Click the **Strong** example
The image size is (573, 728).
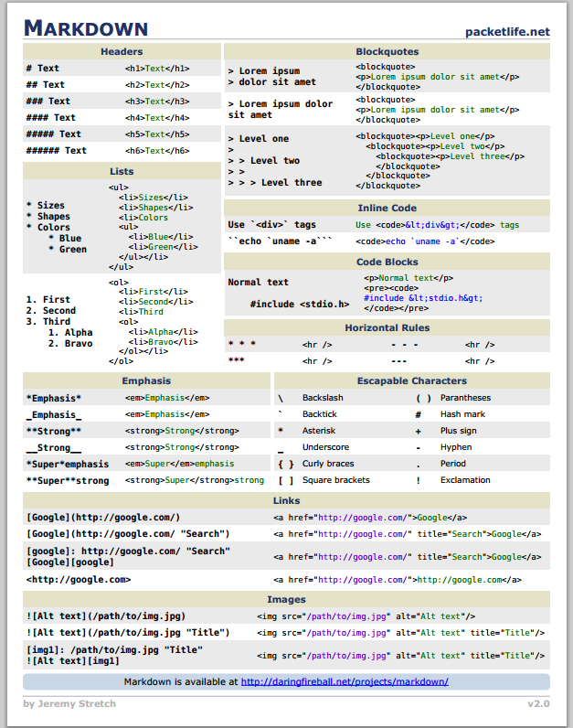tap(54, 431)
